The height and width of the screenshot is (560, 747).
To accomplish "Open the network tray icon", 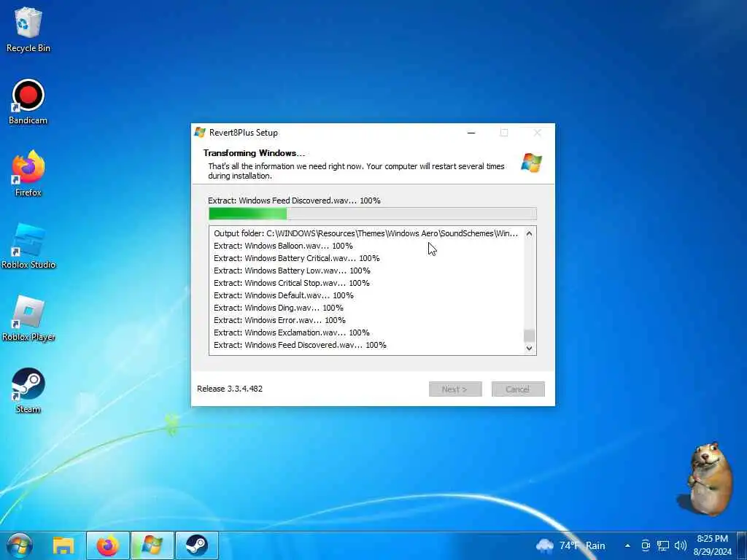I will 662,545.
